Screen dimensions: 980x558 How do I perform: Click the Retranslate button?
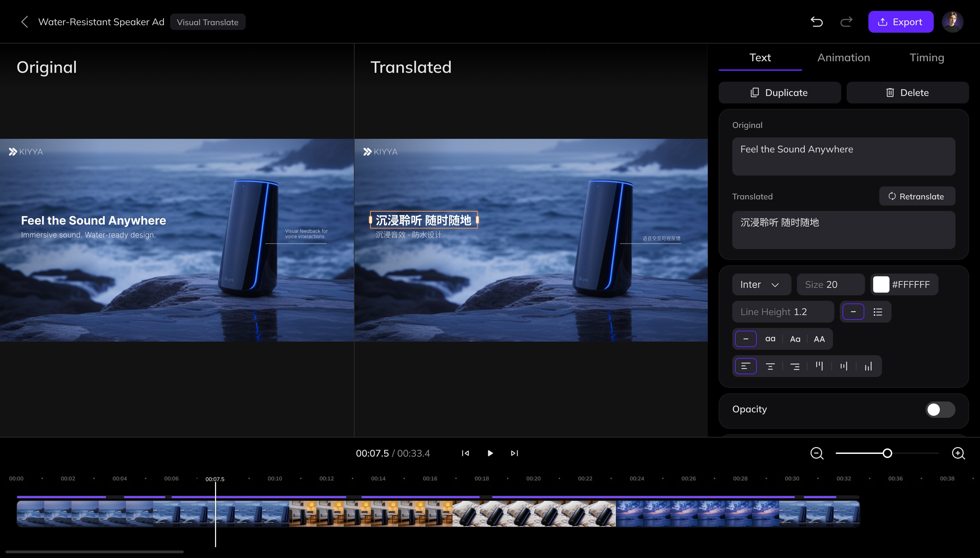pos(917,196)
